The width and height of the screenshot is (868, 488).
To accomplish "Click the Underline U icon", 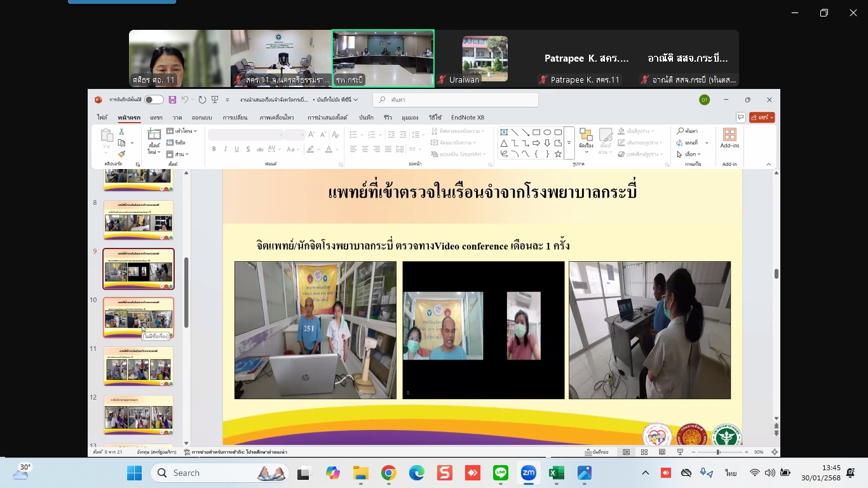I will [237, 149].
